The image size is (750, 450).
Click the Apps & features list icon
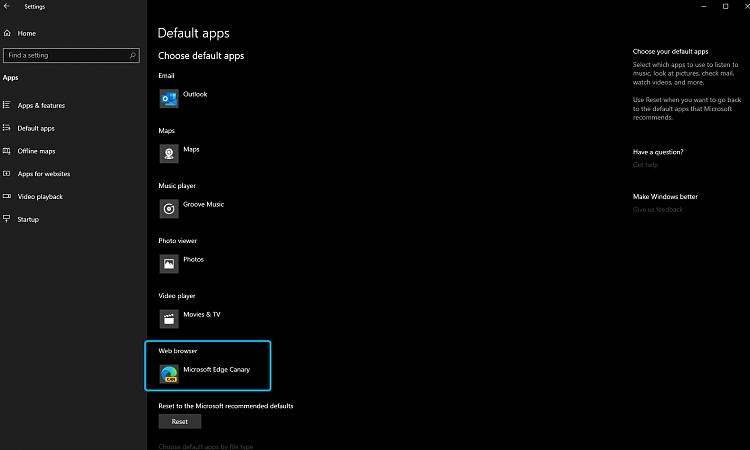tap(7, 105)
